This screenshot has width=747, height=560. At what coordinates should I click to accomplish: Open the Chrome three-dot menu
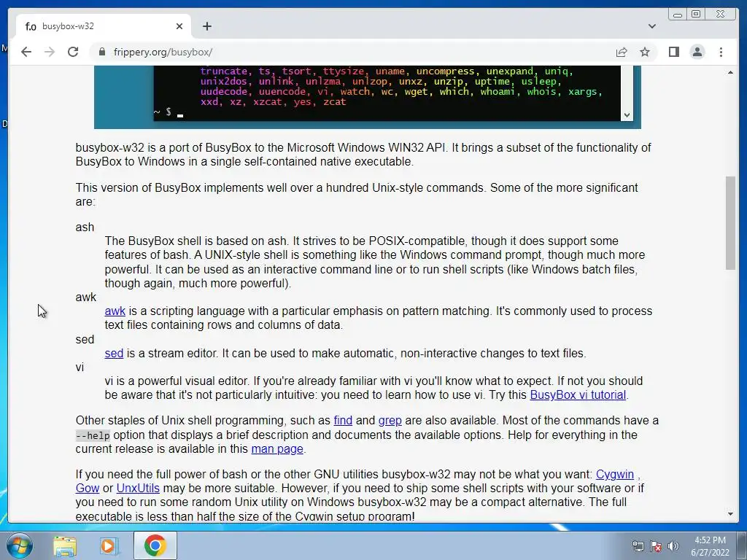tap(721, 52)
